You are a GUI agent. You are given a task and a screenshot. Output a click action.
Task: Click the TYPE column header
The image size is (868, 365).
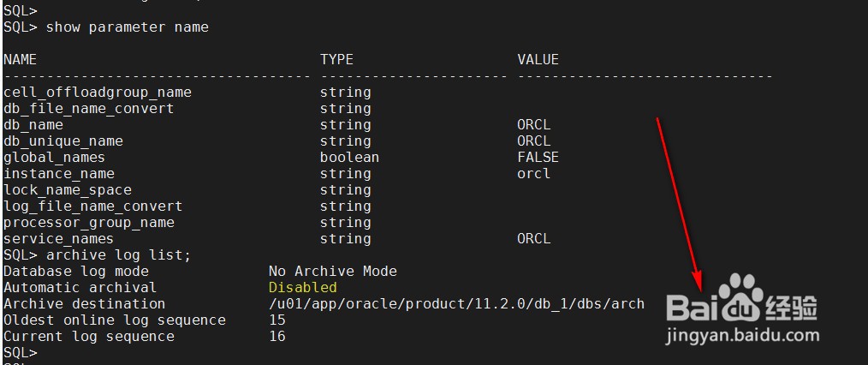pos(336,59)
